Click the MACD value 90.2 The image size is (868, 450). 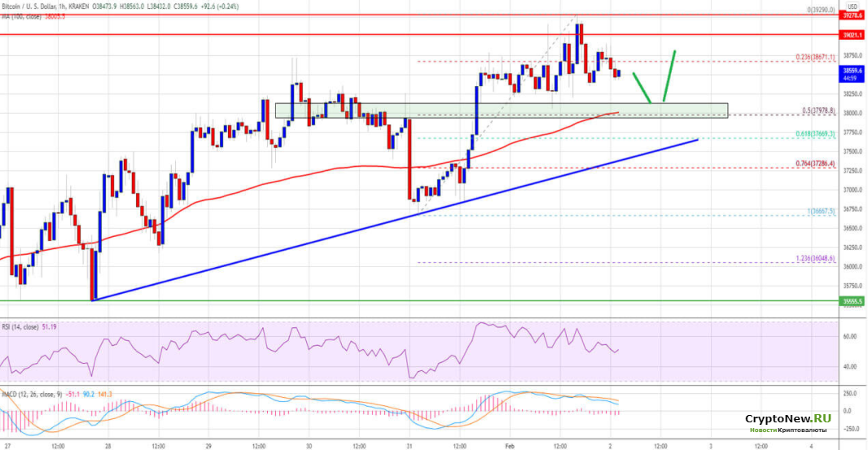coord(89,394)
